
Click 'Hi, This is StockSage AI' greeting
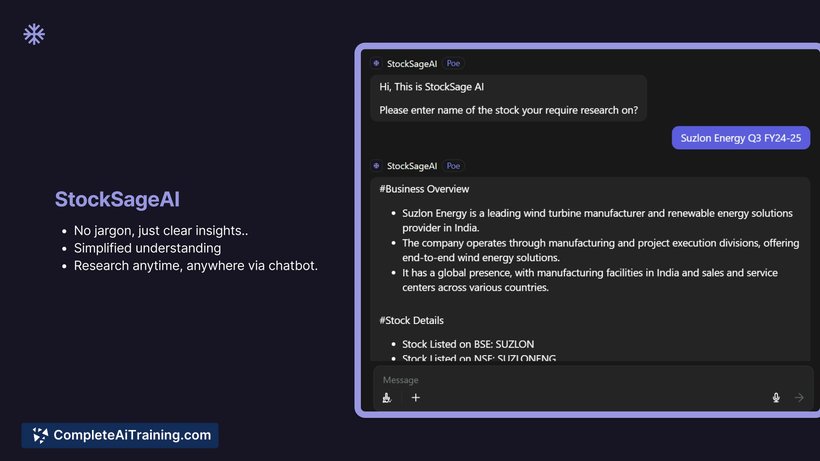[431, 87]
